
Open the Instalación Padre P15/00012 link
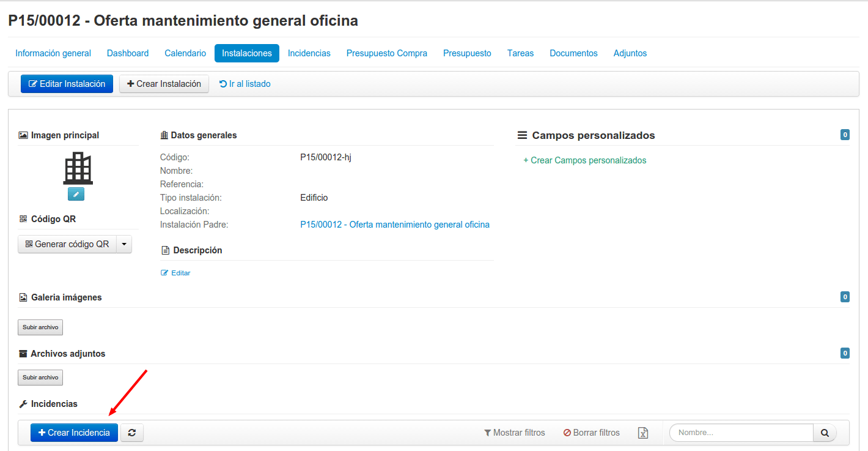395,225
